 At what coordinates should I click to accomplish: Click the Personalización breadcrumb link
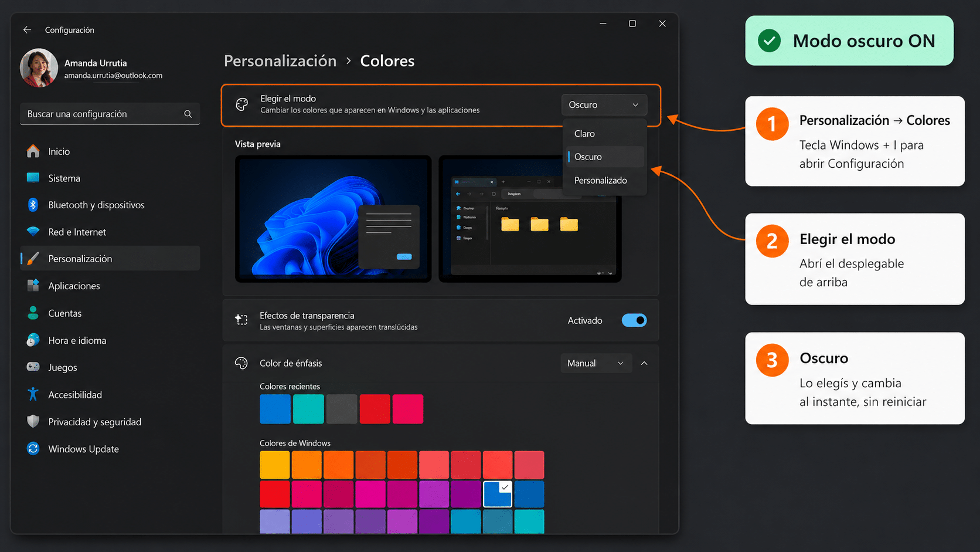280,61
